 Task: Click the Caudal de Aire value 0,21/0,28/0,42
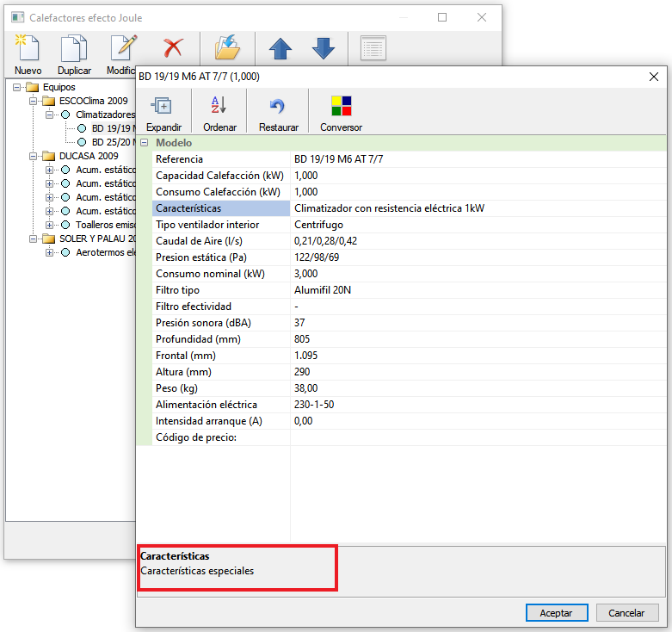478,241
